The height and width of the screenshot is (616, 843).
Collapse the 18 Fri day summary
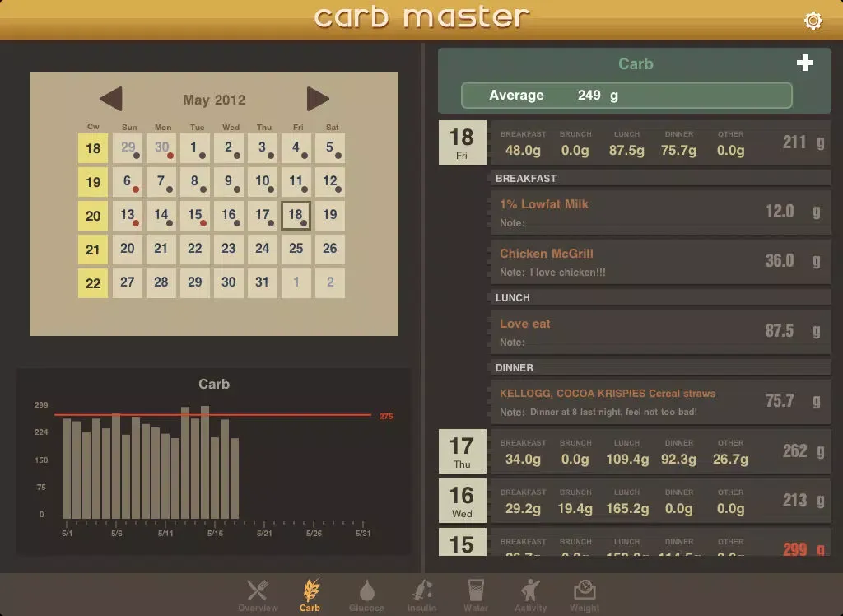(635, 142)
